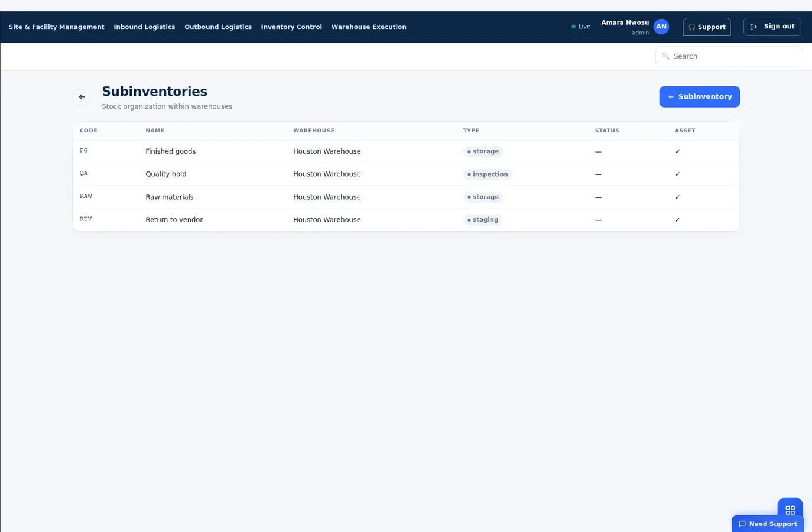Open Outbound Logistics menu

(218, 27)
